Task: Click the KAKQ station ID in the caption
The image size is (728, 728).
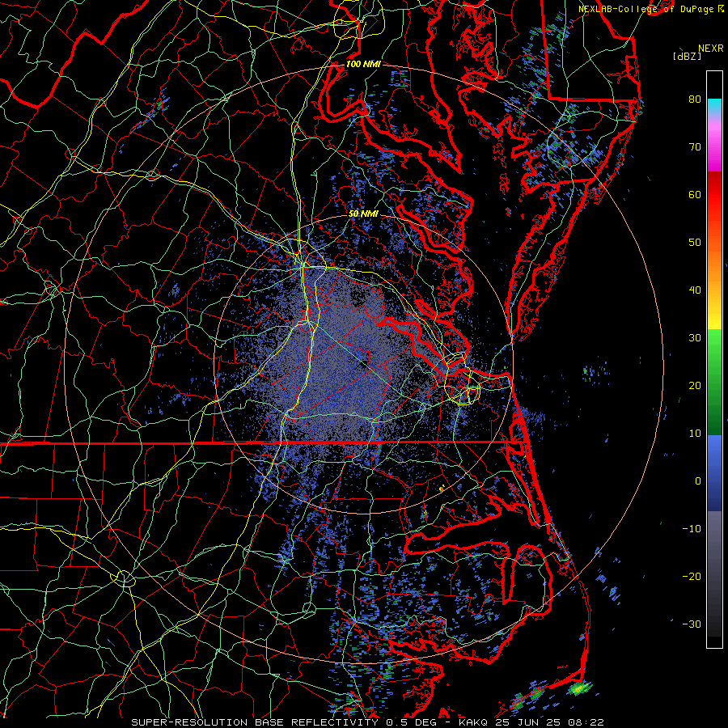Action: click(472, 722)
